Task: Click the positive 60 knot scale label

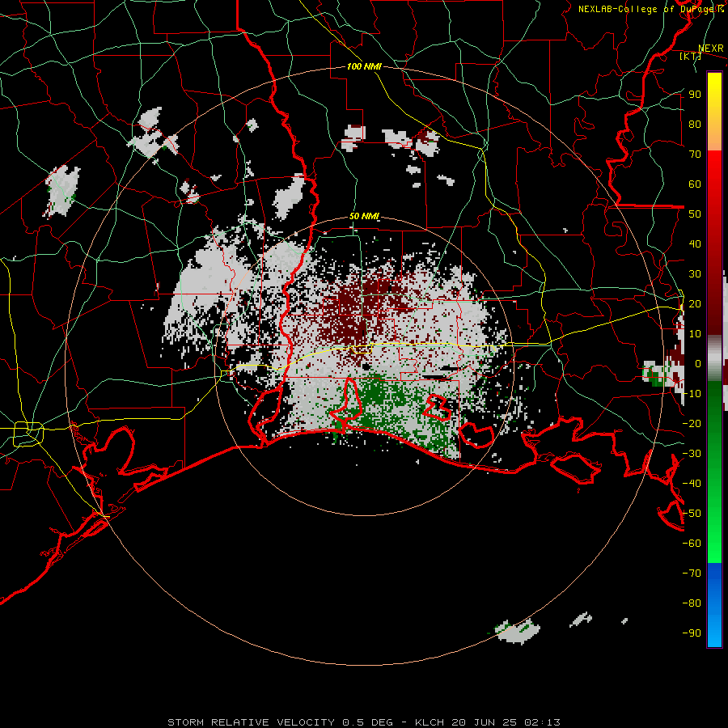Action: point(695,184)
